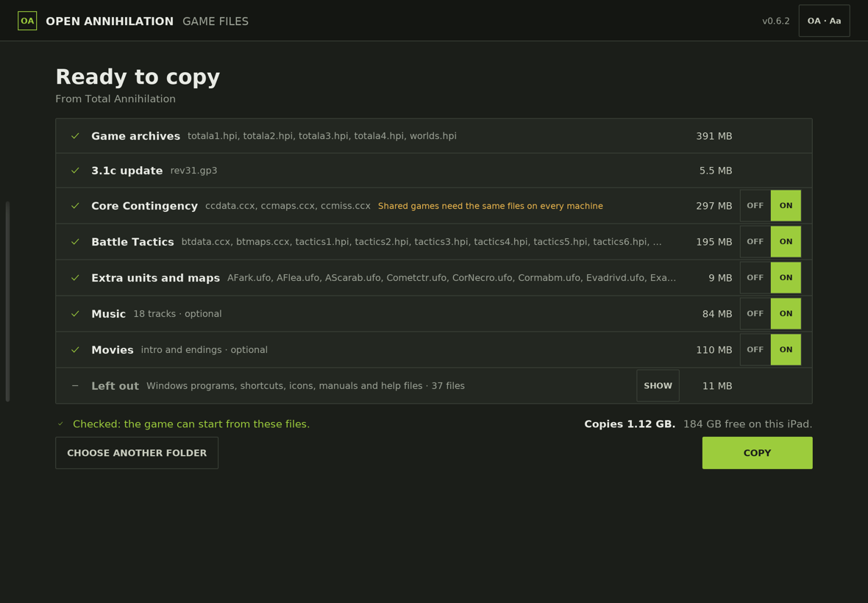Click the Music row checkmark
The height and width of the screenshot is (603, 868).
coord(75,314)
